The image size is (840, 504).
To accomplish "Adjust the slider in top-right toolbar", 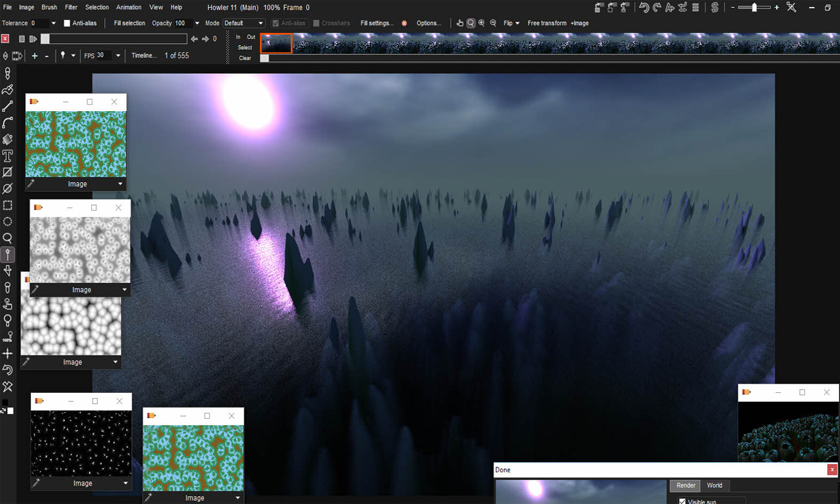I will point(754,8).
